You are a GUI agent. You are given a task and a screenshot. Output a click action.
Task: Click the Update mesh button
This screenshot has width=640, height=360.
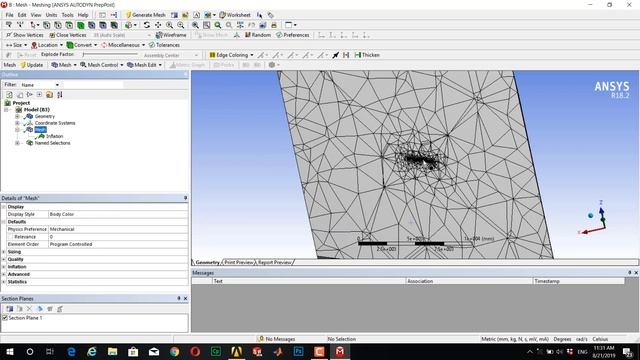click(32, 65)
